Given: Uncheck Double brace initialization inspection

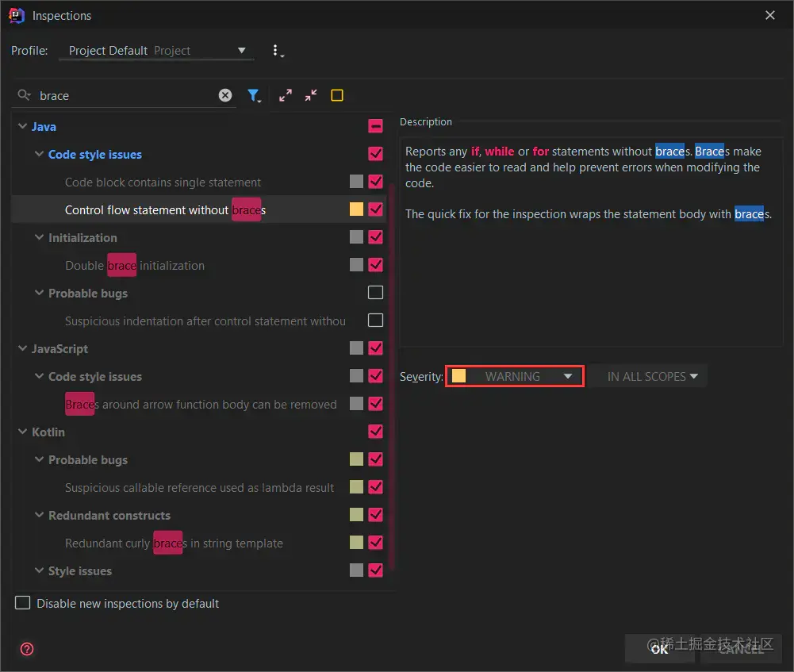Looking at the screenshot, I should (375, 265).
